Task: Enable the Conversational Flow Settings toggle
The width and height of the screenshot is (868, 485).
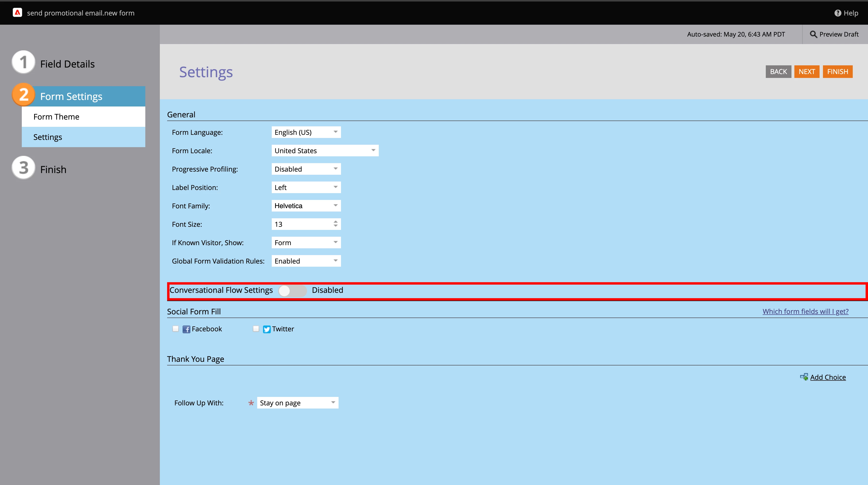Action: tap(292, 290)
